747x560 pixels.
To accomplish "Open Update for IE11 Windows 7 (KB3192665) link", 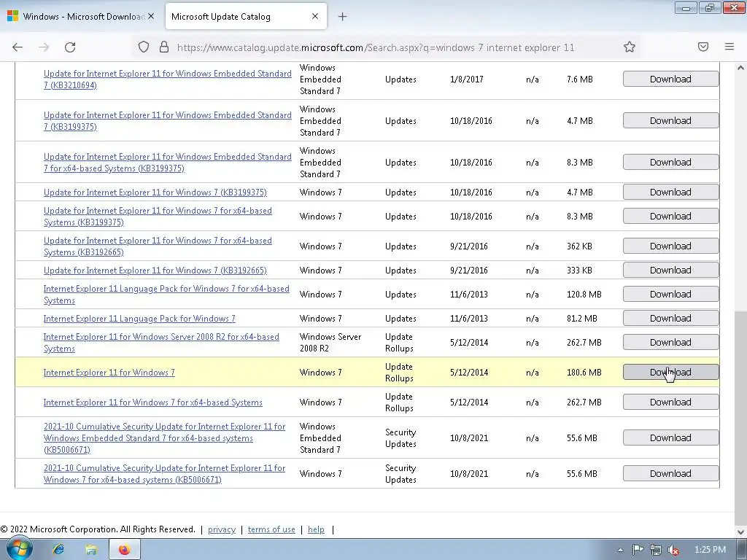I will 155,271.
